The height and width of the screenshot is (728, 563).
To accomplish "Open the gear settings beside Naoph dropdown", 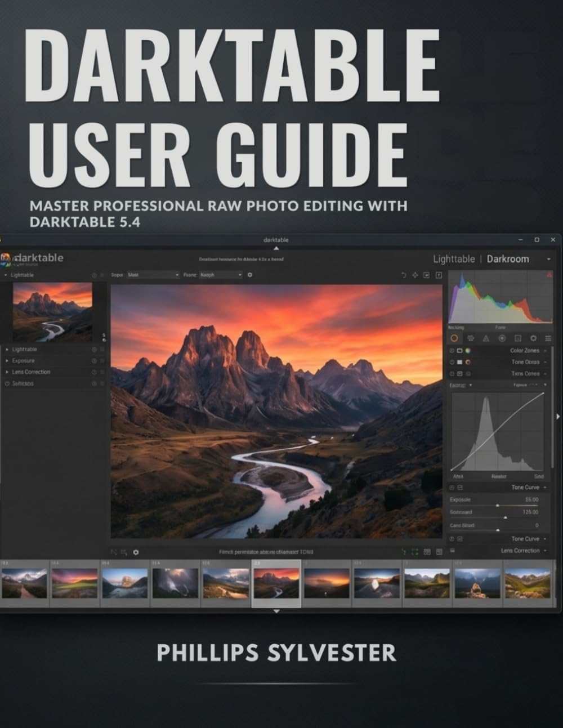I will pos(250,275).
